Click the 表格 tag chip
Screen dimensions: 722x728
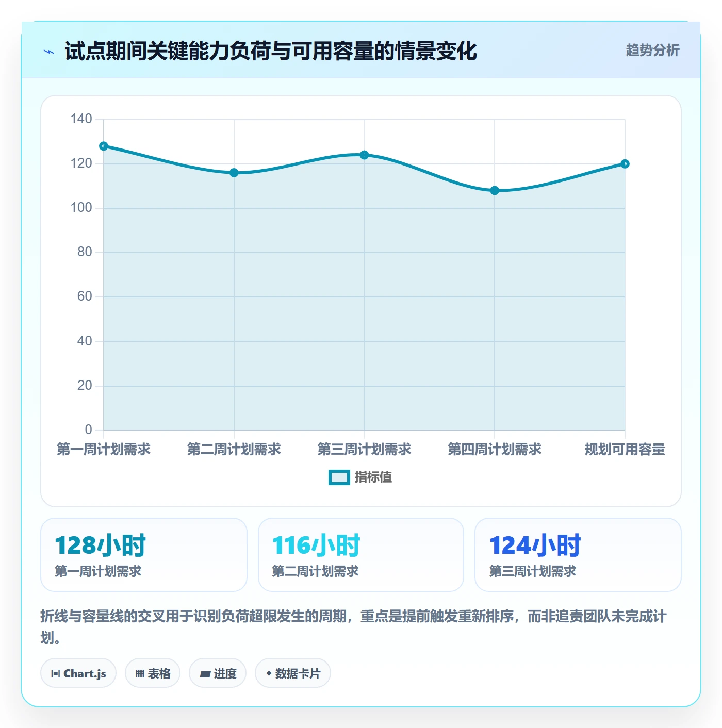pos(153,673)
